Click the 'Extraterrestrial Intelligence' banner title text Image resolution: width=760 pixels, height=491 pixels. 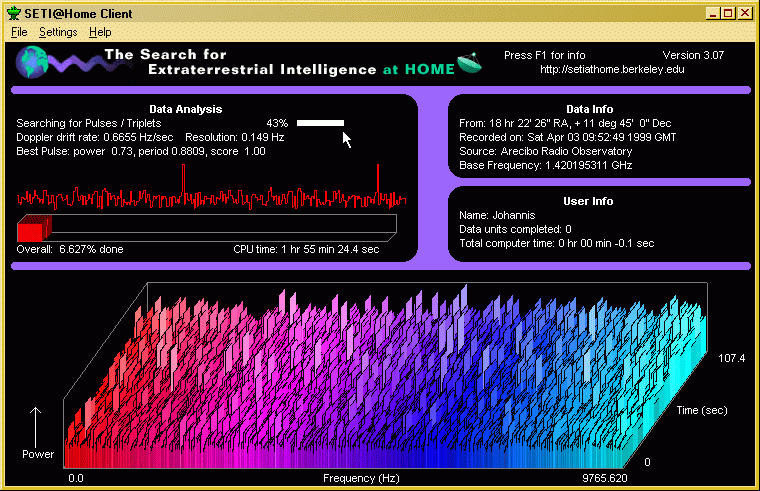click(x=262, y=70)
